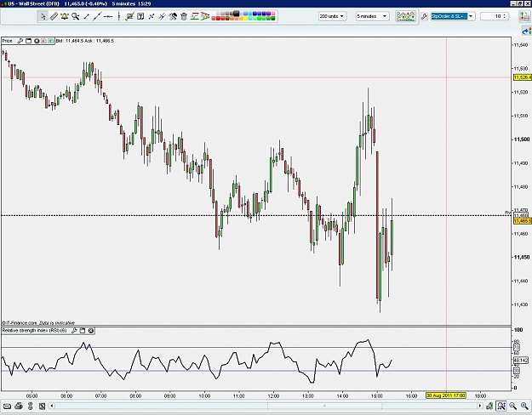Click the 30 Aug 2011 17:00 time marker
Image resolution: width=532 pixels, height=415 pixels.
[446, 395]
